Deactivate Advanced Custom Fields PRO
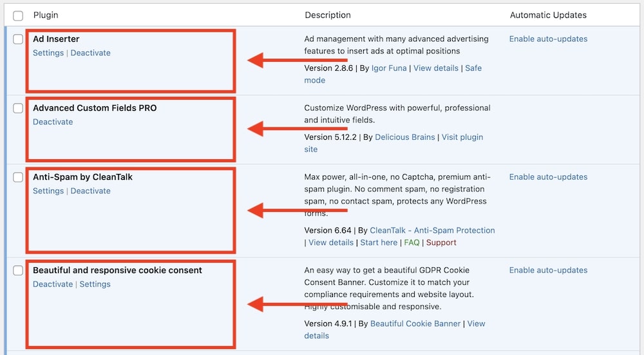644x355 pixels. pyautogui.click(x=53, y=122)
